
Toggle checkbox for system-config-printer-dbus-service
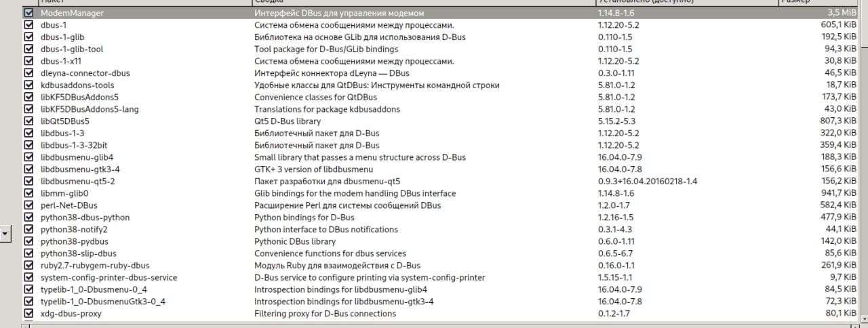pyautogui.click(x=28, y=277)
